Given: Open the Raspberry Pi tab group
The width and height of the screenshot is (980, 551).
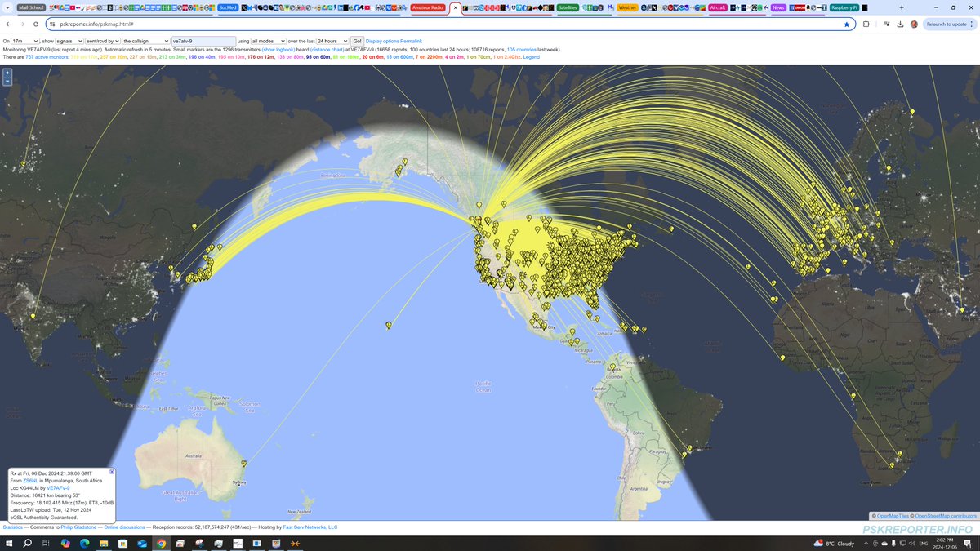Looking at the screenshot, I should tap(844, 7).
